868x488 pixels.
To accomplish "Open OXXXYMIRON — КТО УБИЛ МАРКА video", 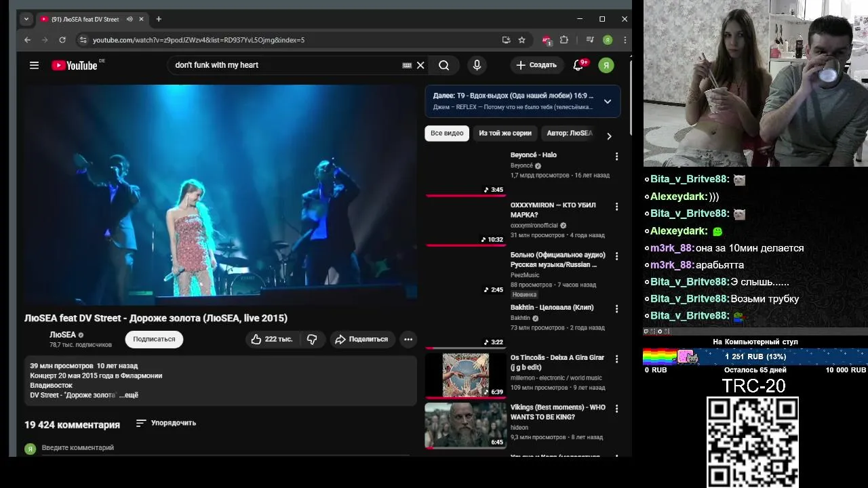I will pyautogui.click(x=553, y=210).
